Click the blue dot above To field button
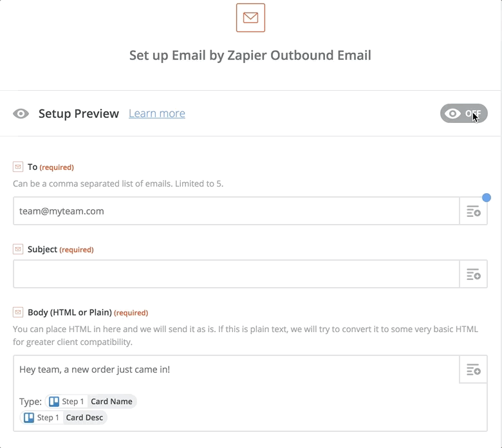 click(x=487, y=198)
